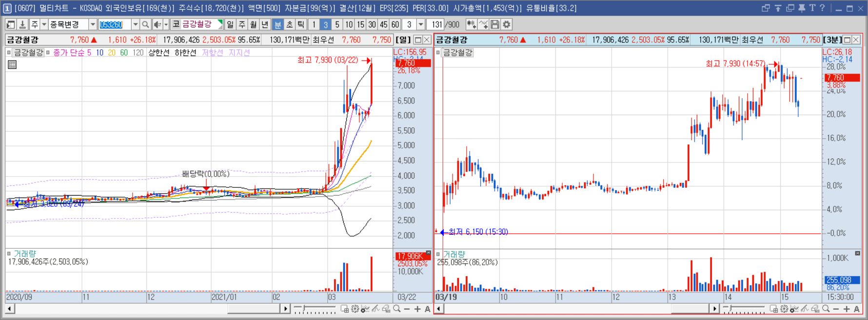The image size is (868, 320).
Task: Click the 저항선 legend label
Action: (212, 52)
